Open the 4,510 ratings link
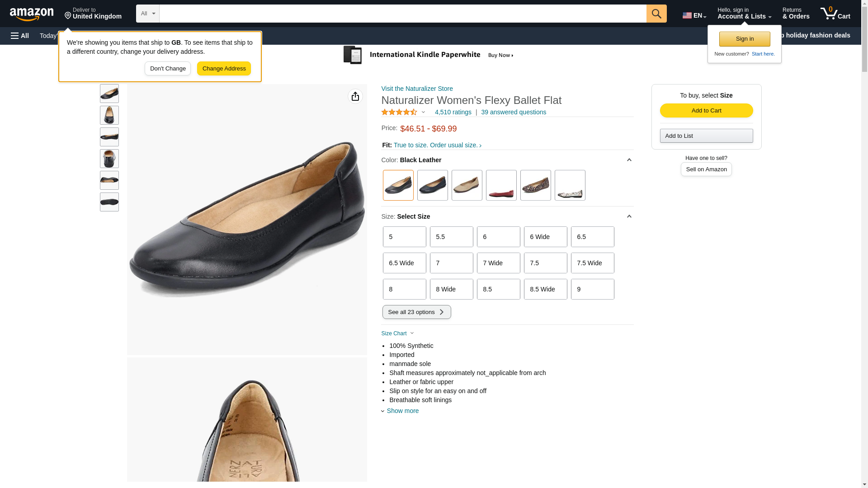The image size is (868, 488). [x=453, y=112]
